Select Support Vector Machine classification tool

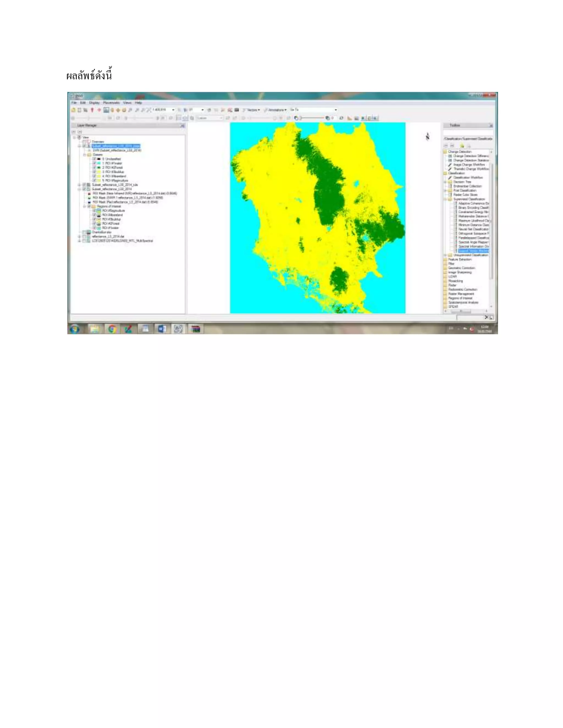(x=473, y=251)
